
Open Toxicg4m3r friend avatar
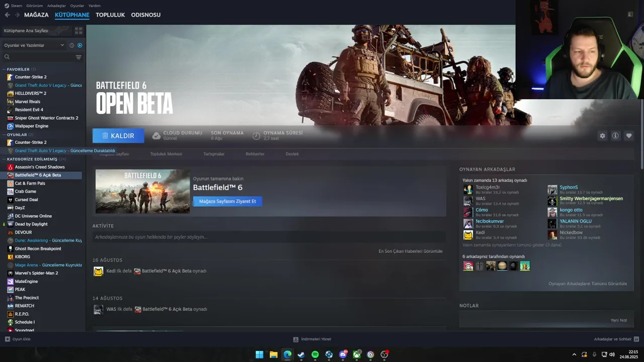tap(468, 190)
